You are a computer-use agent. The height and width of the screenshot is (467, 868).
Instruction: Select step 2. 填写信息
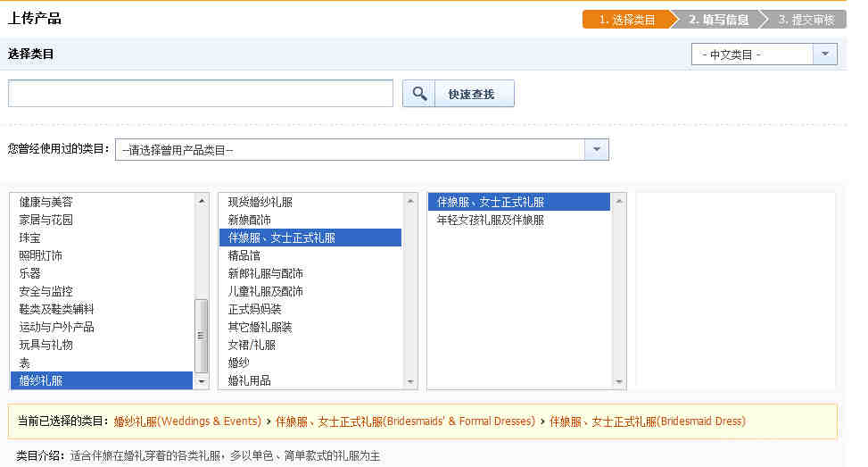pos(718,20)
